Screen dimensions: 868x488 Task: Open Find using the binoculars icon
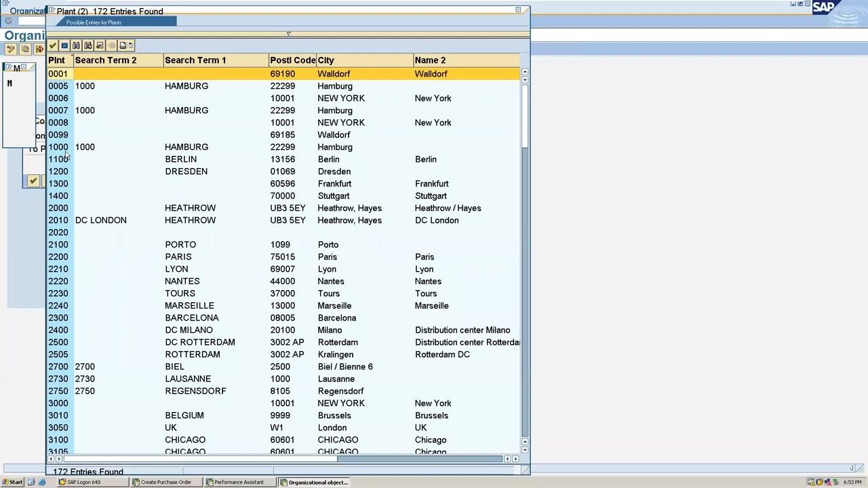pyautogui.click(x=76, y=45)
